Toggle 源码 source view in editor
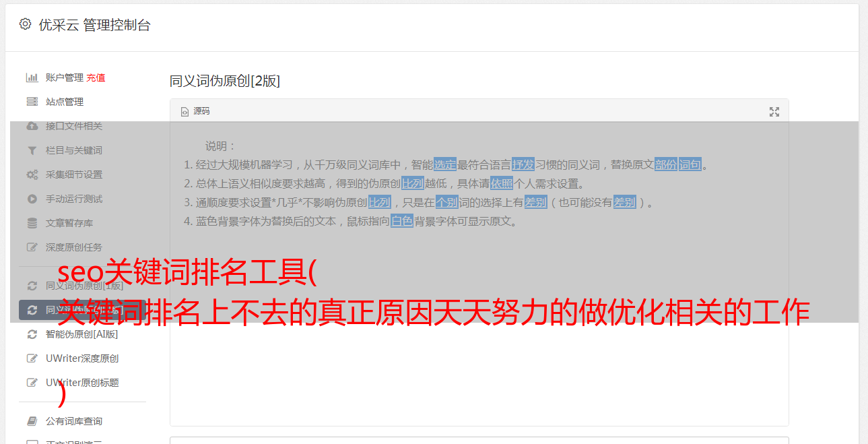Screen dimensions: 868x444 coord(195,111)
